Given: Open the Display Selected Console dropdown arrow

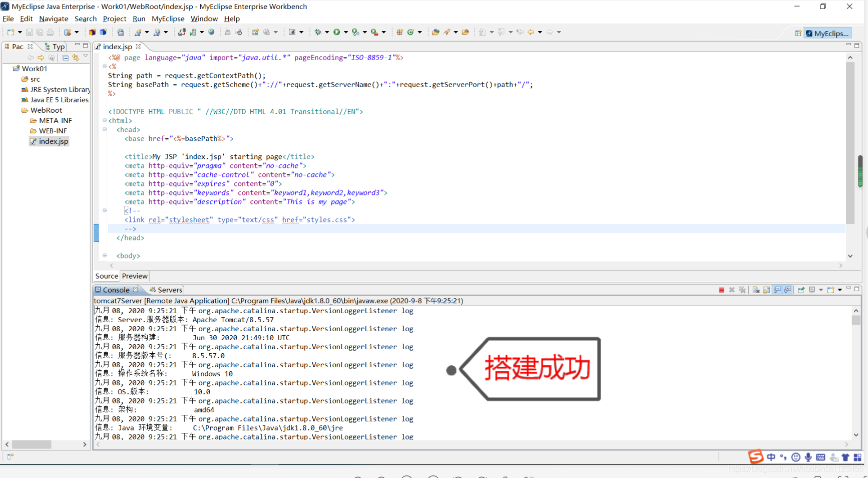Looking at the screenshot, I should [821, 290].
